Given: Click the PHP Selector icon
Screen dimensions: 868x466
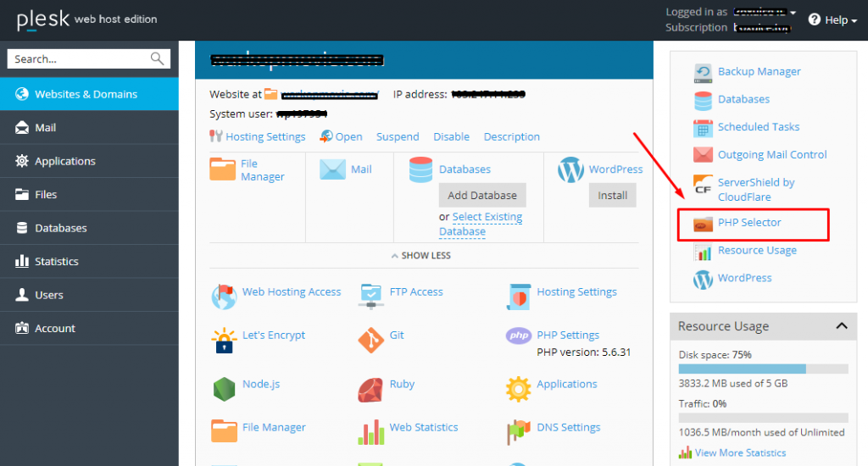Looking at the screenshot, I should pos(703,224).
